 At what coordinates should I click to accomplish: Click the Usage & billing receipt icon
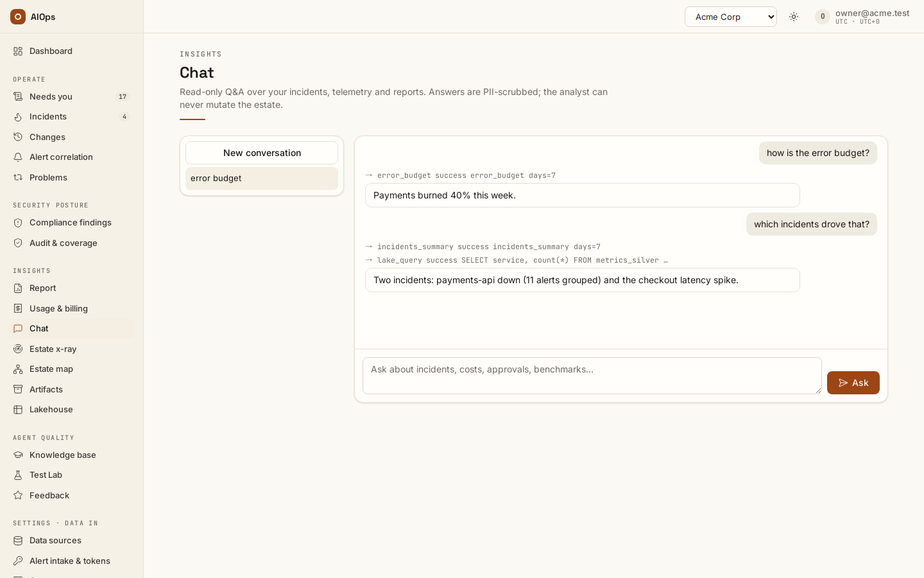click(18, 309)
